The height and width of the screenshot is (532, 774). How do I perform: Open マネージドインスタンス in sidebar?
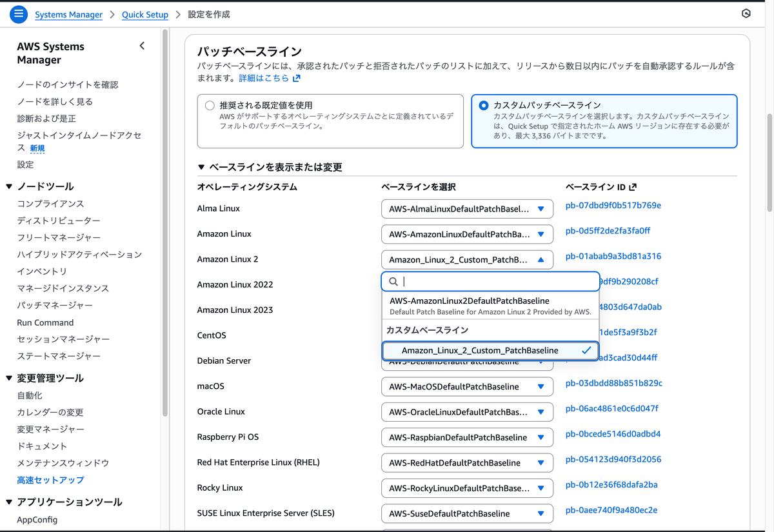pos(63,288)
